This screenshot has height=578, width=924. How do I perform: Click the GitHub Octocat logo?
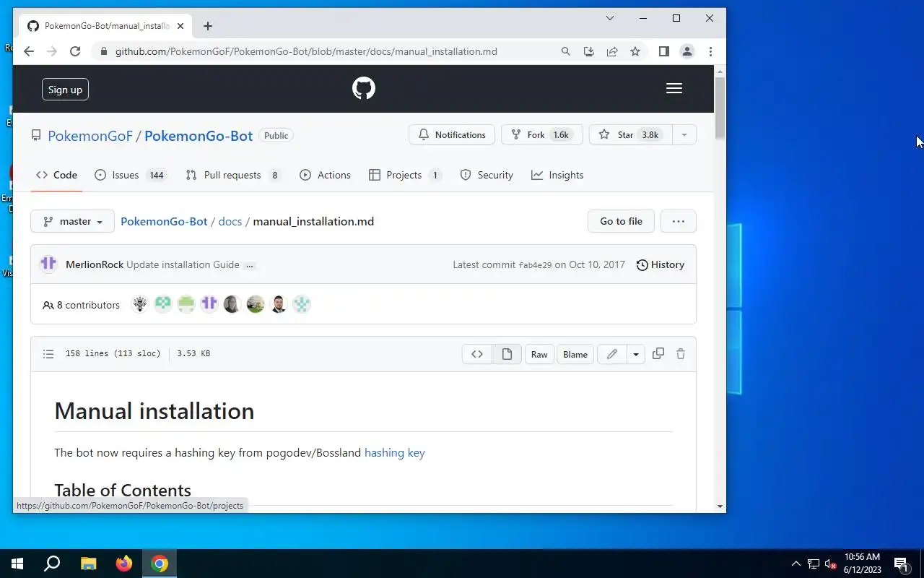tap(364, 89)
